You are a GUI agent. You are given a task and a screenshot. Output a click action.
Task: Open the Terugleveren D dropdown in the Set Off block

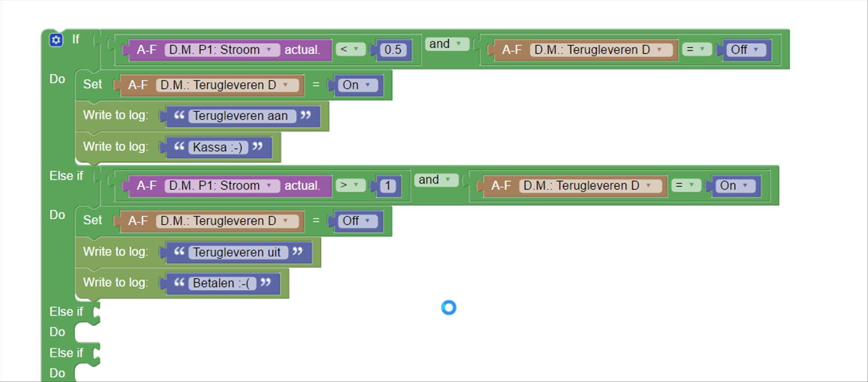pos(227,221)
